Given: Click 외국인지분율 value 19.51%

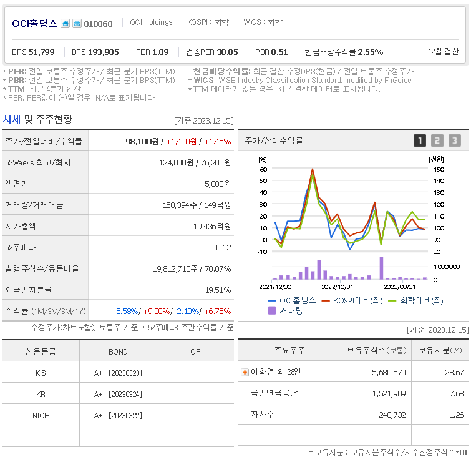Looking at the screenshot, I should 218,290.
